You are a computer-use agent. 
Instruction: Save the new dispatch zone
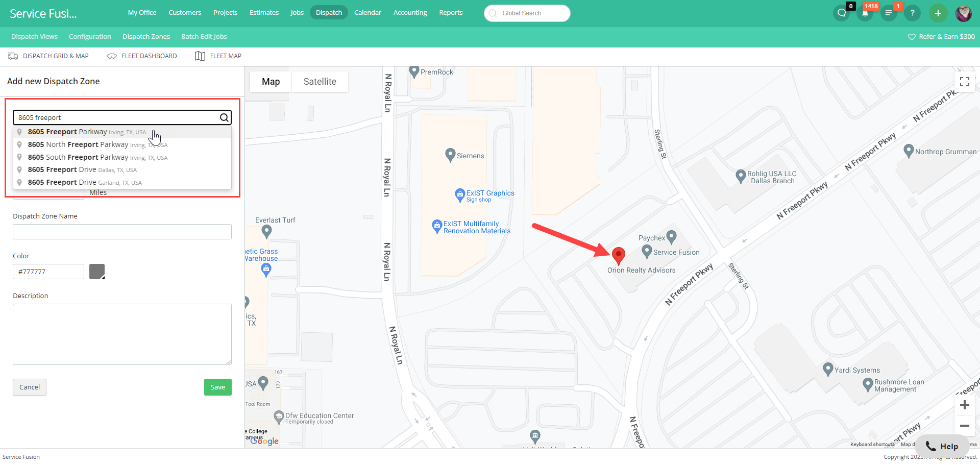(218, 387)
